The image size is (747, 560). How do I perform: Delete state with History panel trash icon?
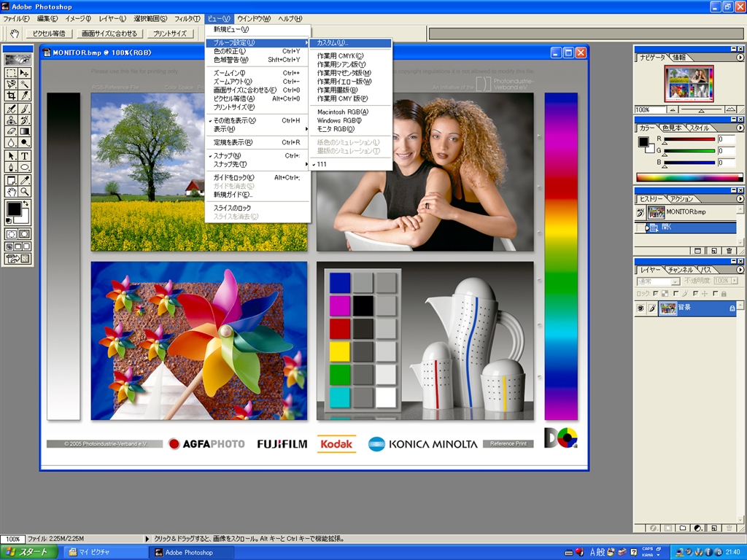(728, 250)
